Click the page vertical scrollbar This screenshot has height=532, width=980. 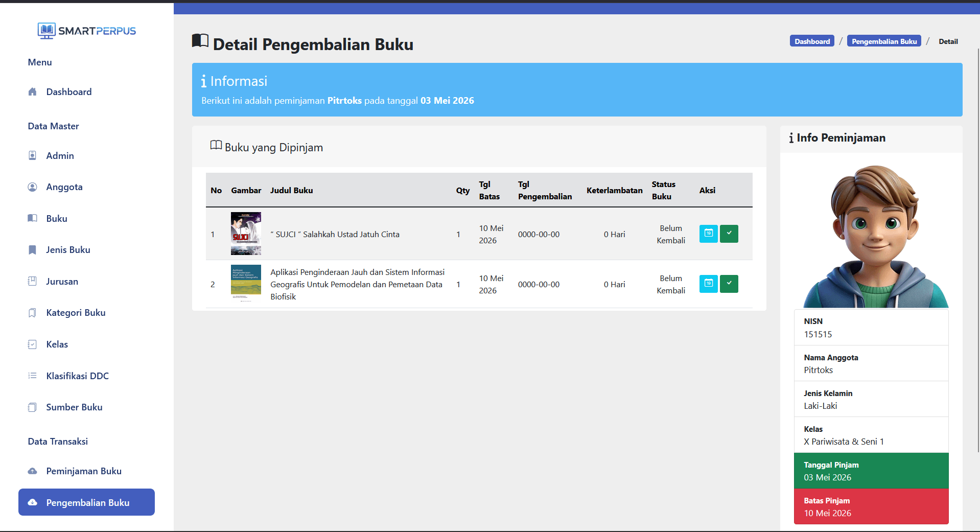pyautogui.click(x=978, y=250)
